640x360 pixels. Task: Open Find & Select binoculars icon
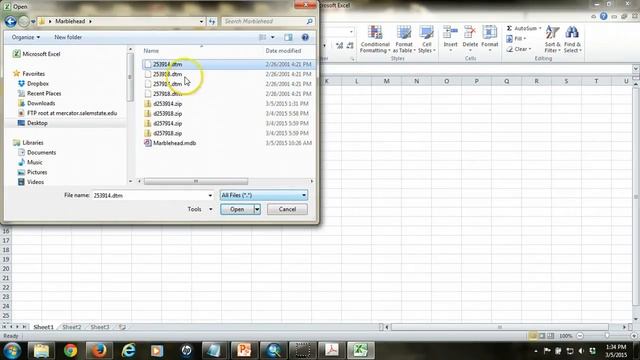coord(572,39)
